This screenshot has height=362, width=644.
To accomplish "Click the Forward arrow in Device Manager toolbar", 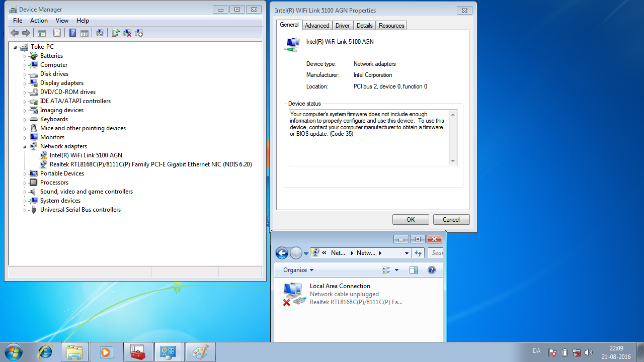I will click(x=26, y=33).
